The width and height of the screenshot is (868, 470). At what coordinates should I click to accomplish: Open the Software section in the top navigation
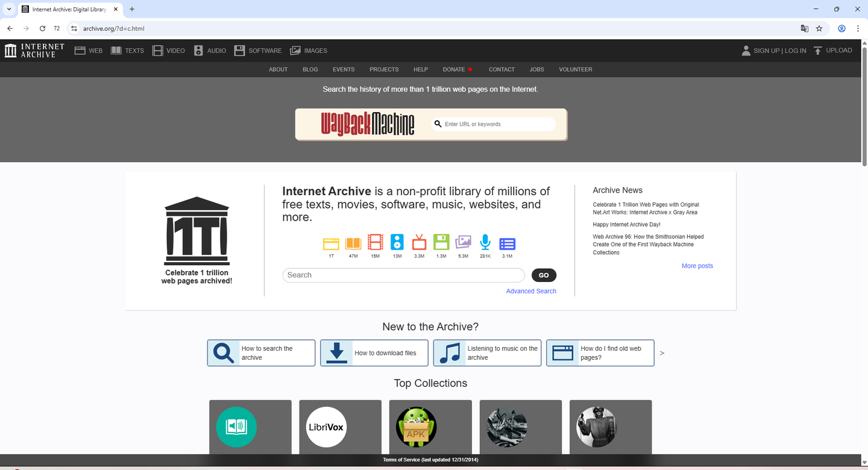click(258, 51)
